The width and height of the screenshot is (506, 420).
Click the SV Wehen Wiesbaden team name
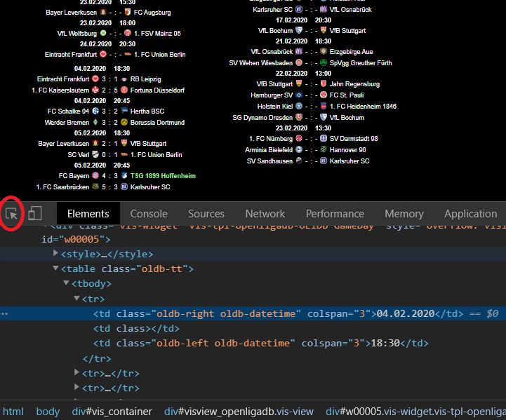(x=261, y=63)
